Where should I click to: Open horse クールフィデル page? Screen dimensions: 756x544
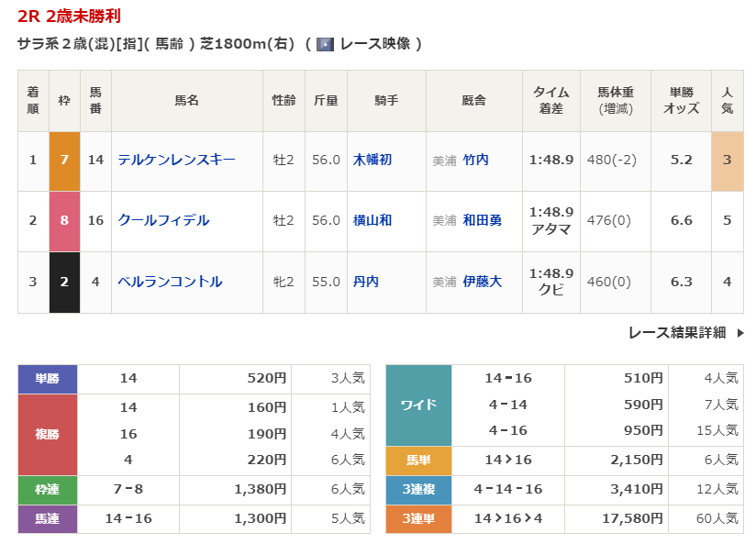pyautogui.click(x=163, y=220)
